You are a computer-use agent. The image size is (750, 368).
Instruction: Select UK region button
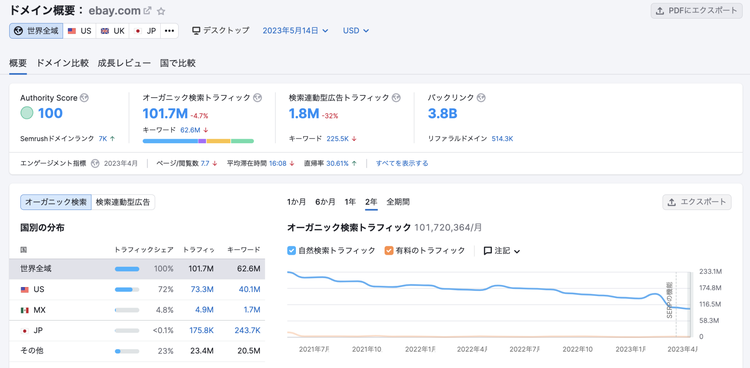(x=112, y=31)
